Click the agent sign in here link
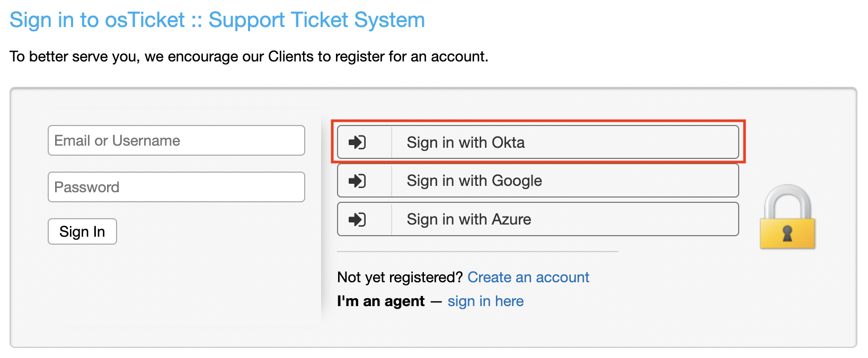The width and height of the screenshot is (868, 358). tap(485, 301)
